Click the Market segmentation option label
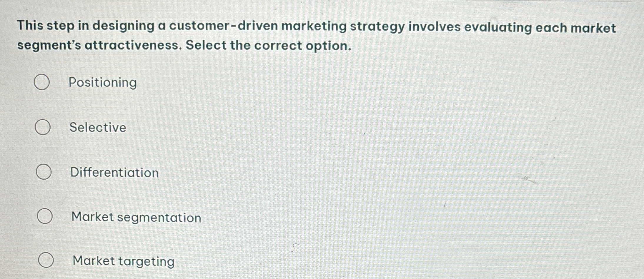The image size is (644, 279). pos(136,217)
